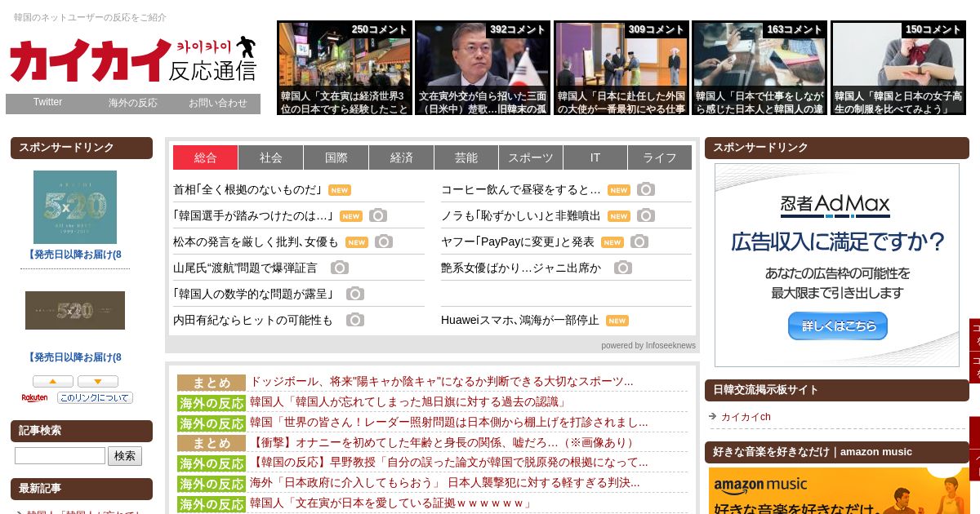
Task: Open the Twitter nav link
Action: (x=47, y=103)
